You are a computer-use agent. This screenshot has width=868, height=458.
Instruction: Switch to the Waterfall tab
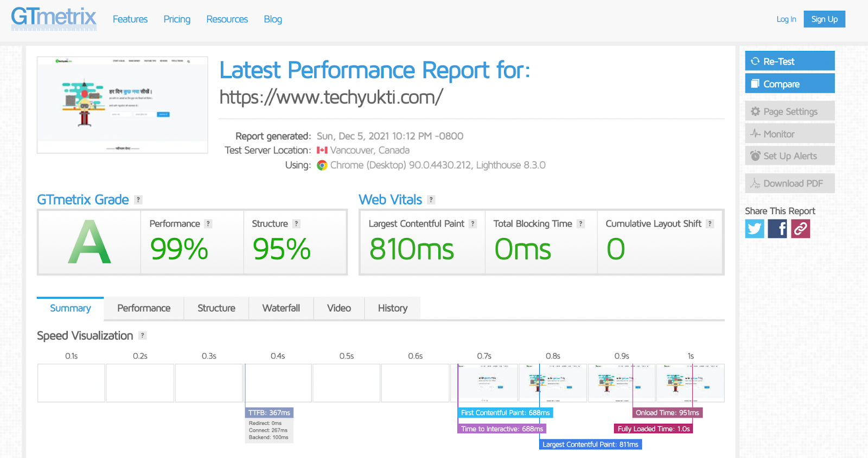click(x=281, y=308)
